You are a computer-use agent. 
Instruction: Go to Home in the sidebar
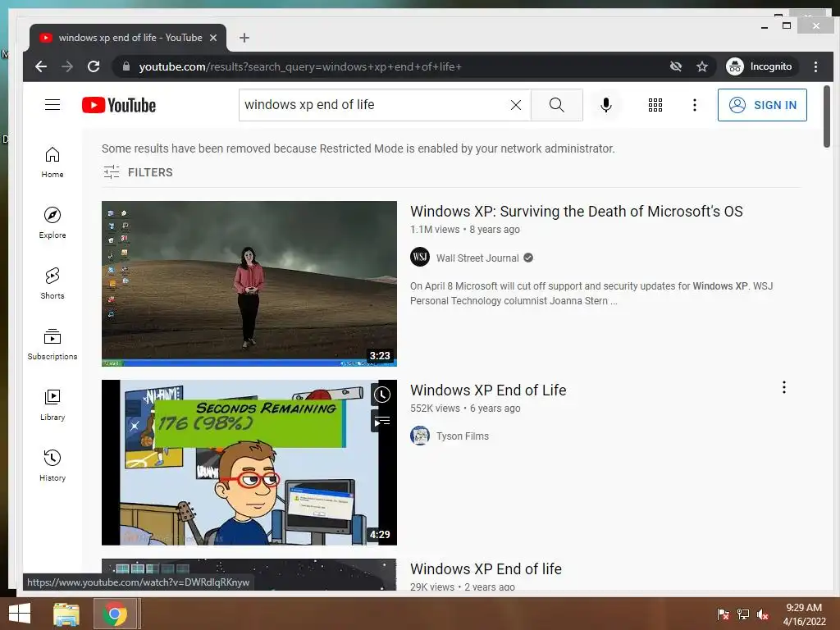pos(52,162)
